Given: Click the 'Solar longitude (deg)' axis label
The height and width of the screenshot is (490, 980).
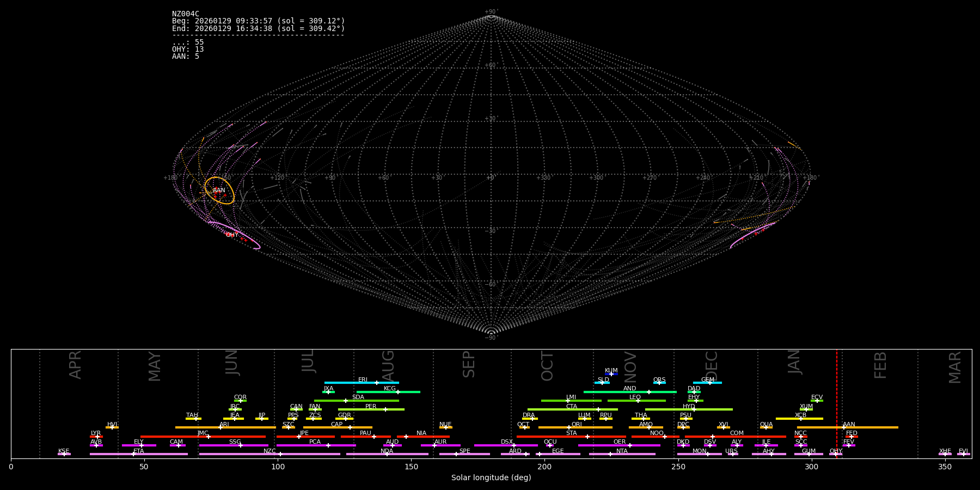Looking at the screenshot, I should (x=491, y=477).
